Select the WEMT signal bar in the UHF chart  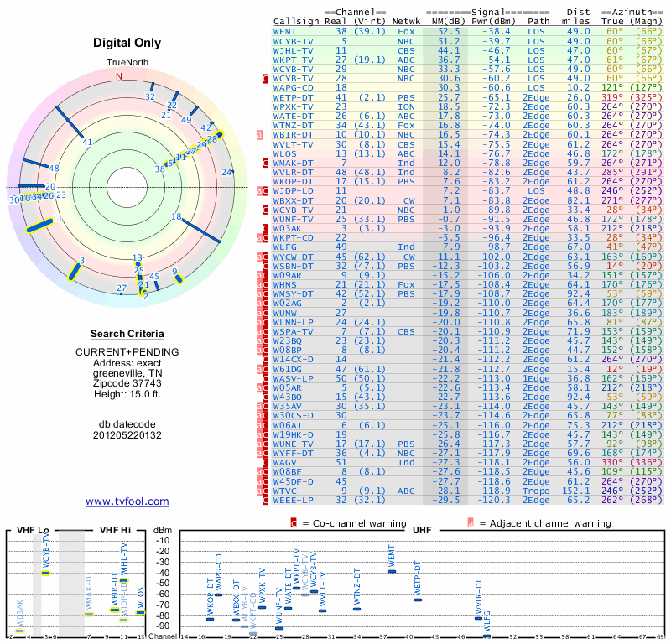click(x=392, y=571)
